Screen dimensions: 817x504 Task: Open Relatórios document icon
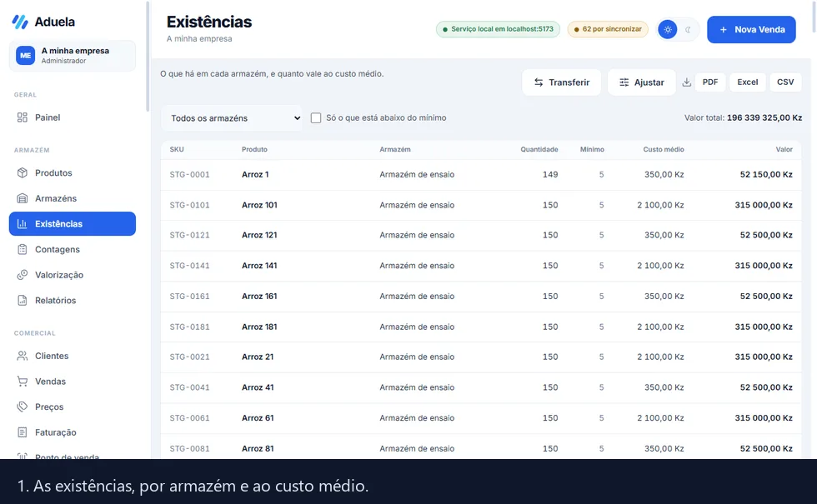(22, 301)
